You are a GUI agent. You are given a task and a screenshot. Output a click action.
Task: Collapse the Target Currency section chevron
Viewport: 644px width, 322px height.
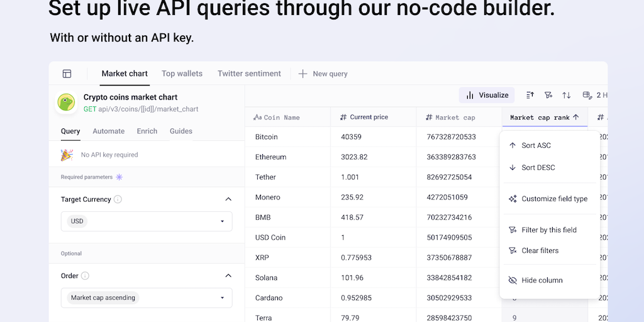[x=228, y=199]
